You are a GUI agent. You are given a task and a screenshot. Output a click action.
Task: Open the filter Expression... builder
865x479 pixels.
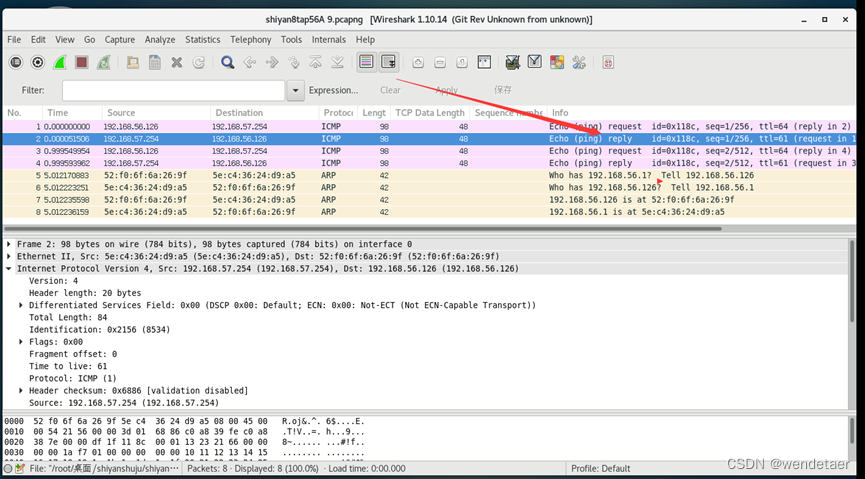(x=333, y=90)
